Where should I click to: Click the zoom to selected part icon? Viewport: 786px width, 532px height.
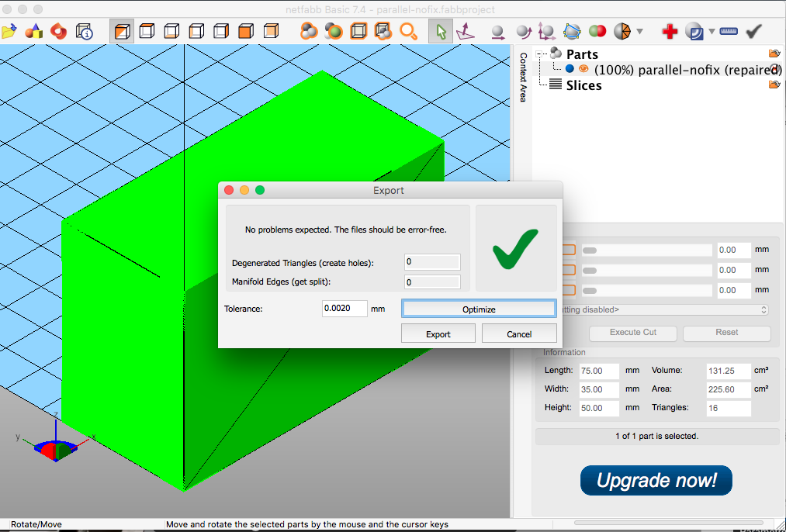coord(334,32)
